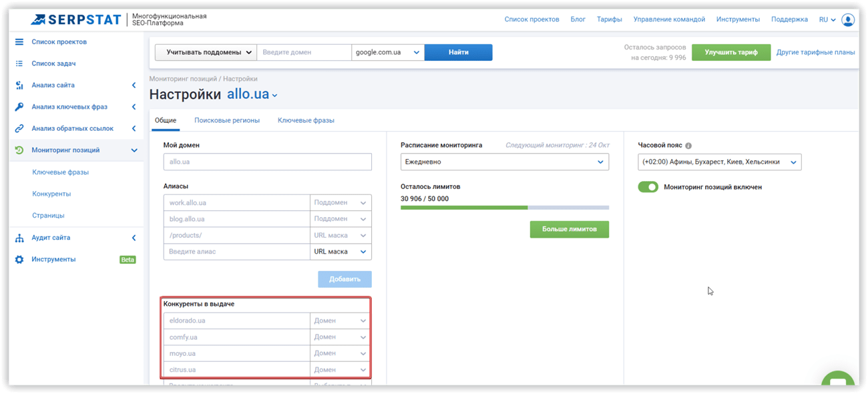Open Домен dropdown for moyo.ua
Image resolution: width=868 pixels, height=394 pixels.
pos(341,353)
